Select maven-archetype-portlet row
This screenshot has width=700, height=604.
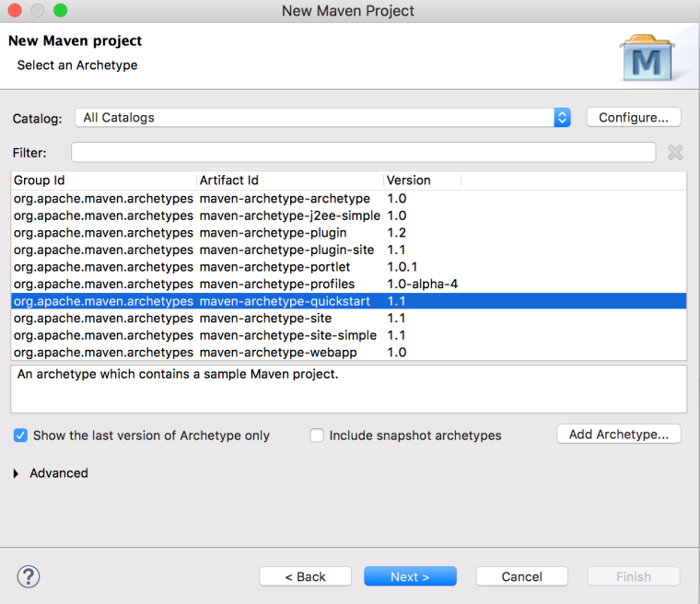click(349, 267)
